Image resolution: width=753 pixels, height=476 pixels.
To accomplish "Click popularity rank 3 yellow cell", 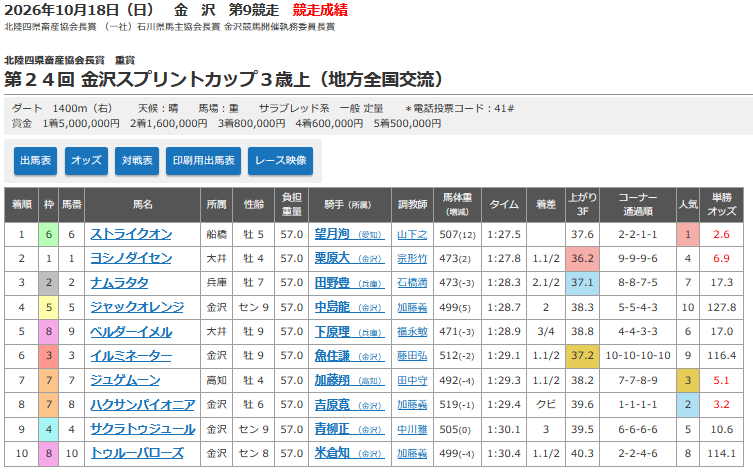I will tap(688, 380).
